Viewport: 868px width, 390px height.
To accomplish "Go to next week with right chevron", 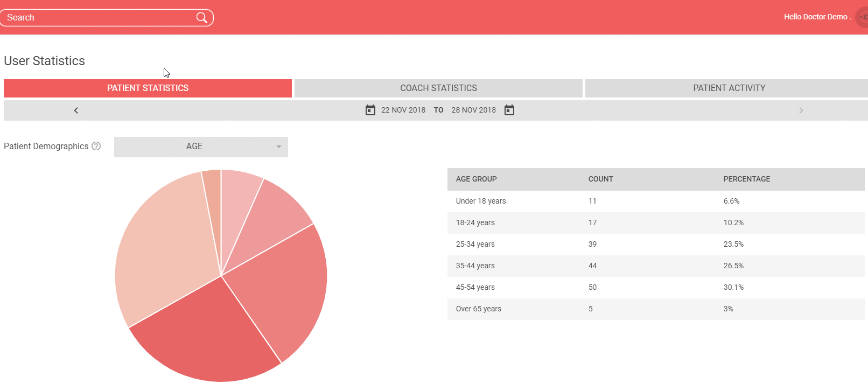I will (801, 110).
